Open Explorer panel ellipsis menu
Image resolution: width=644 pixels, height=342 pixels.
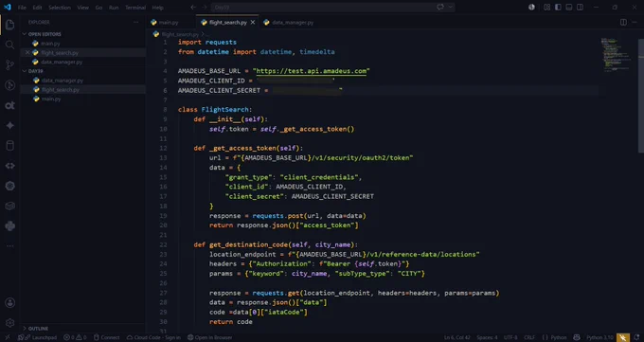click(136, 22)
